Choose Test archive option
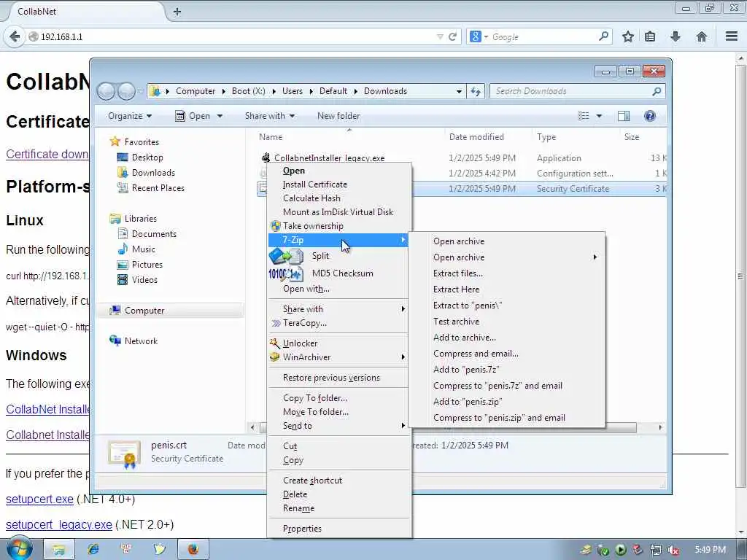This screenshot has height=560, width=747. click(456, 322)
